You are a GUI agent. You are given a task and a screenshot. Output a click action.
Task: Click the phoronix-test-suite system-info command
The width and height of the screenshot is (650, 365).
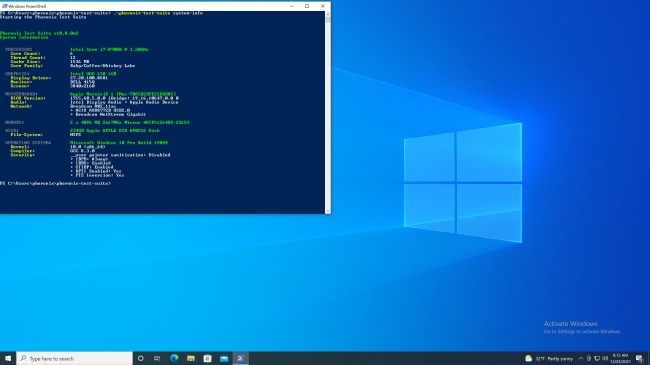click(x=158, y=13)
